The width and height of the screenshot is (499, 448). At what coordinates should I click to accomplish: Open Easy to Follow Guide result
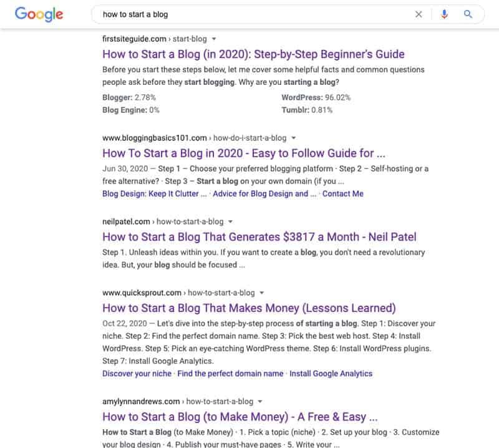pos(244,153)
